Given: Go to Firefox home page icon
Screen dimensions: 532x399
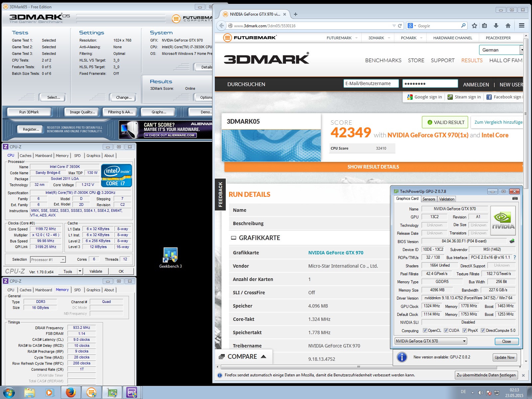Looking at the screenshot, I should [508, 26].
